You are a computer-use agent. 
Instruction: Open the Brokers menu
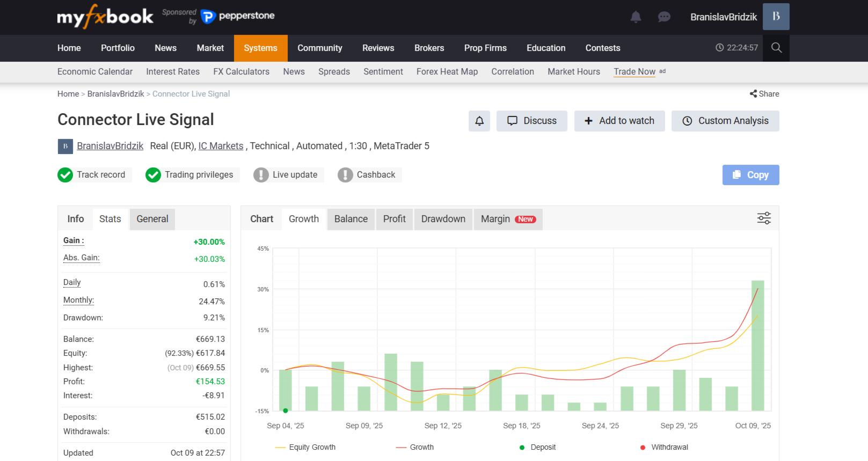(x=429, y=48)
